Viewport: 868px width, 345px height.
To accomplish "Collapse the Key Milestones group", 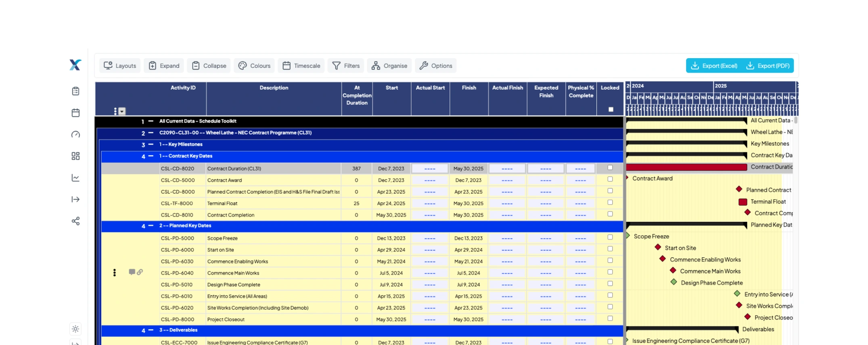I will [151, 144].
